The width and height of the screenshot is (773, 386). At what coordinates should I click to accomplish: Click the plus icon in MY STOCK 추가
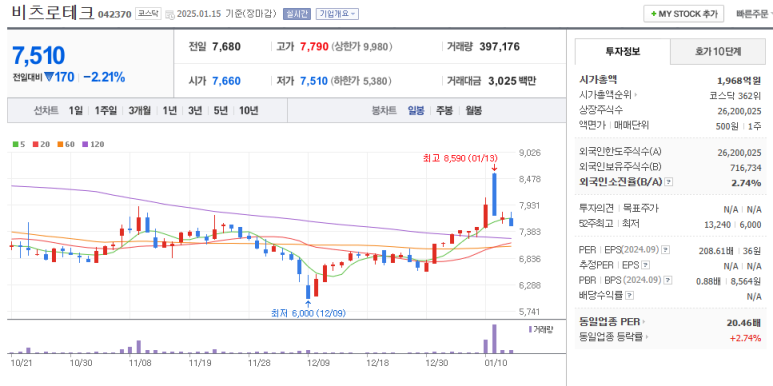point(653,14)
